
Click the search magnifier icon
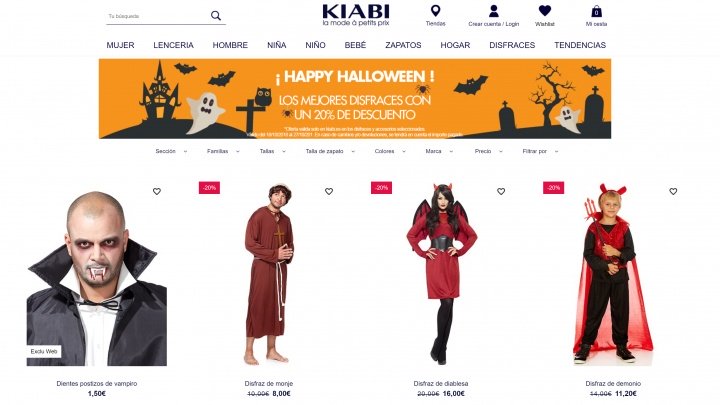tap(216, 16)
